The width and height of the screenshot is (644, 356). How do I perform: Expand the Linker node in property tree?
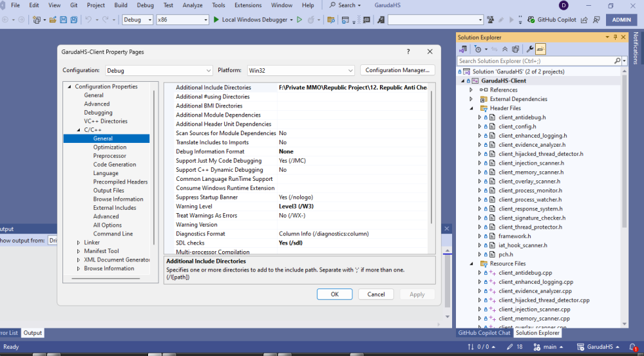coord(79,243)
